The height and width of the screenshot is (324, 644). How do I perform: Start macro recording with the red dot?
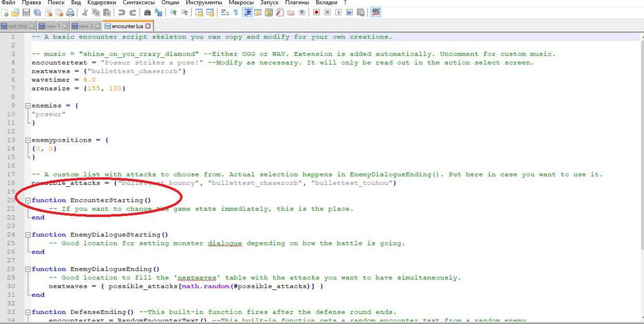click(316, 13)
